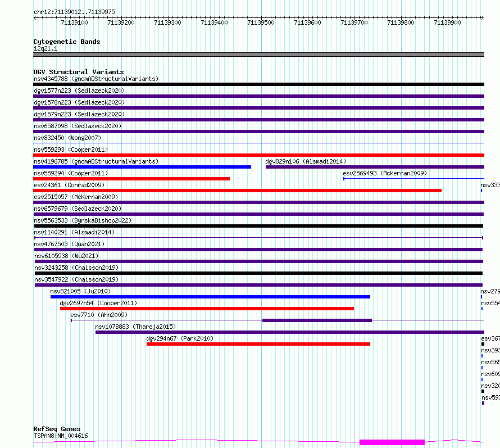This screenshot has height=448, width=500.
Task: Click the nsv559293 (Cooper2011) red bar
Action: pos(258,155)
